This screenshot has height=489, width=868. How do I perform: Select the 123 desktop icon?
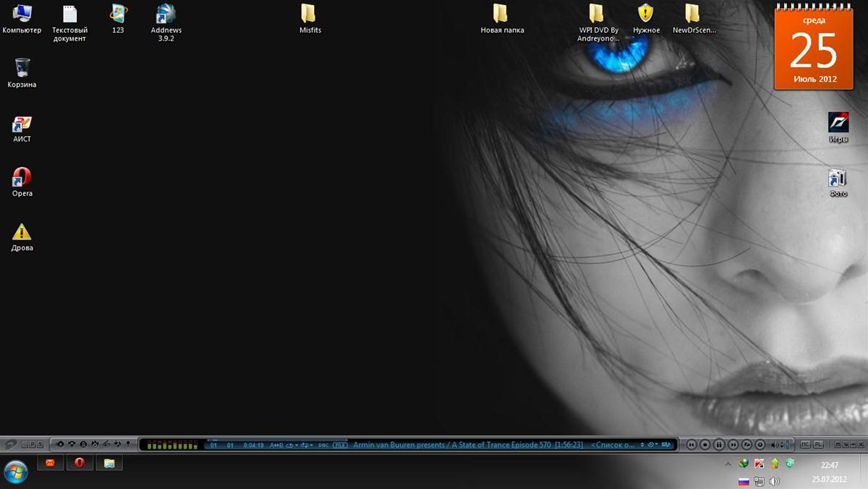[x=118, y=19]
